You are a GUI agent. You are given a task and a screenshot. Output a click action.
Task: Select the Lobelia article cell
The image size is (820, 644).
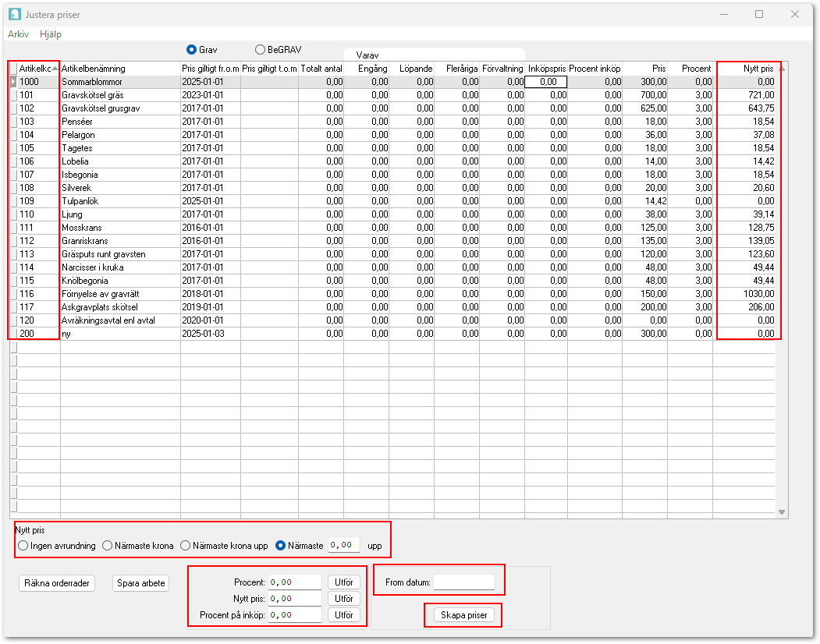pyautogui.click(x=120, y=161)
